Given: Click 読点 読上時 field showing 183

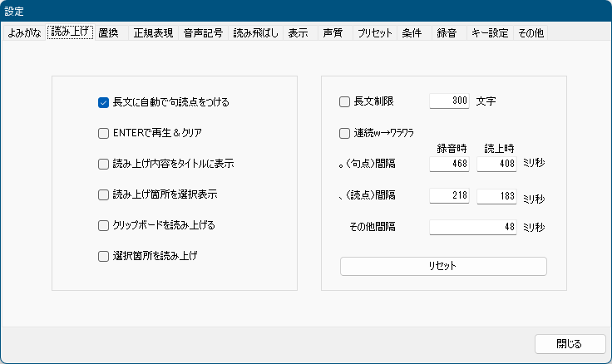Looking at the screenshot, I should (496, 196).
